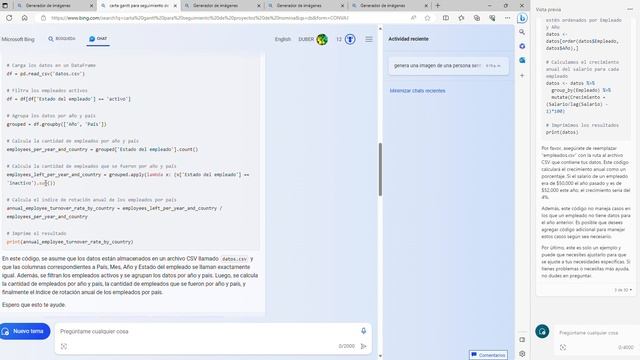Viewport: 640px width, 360px height.
Task: Switch to the Chat tab
Action: (98, 39)
